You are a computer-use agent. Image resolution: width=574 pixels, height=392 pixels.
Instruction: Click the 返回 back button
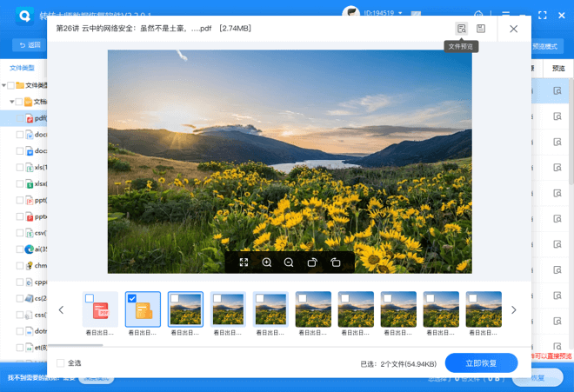click(30, 45)
